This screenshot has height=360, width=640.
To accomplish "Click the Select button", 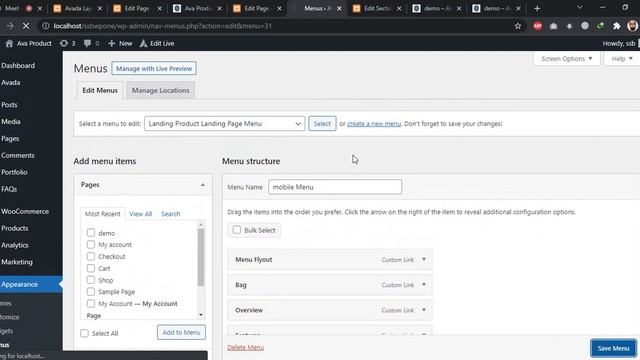I will click(x=322, y=124).
